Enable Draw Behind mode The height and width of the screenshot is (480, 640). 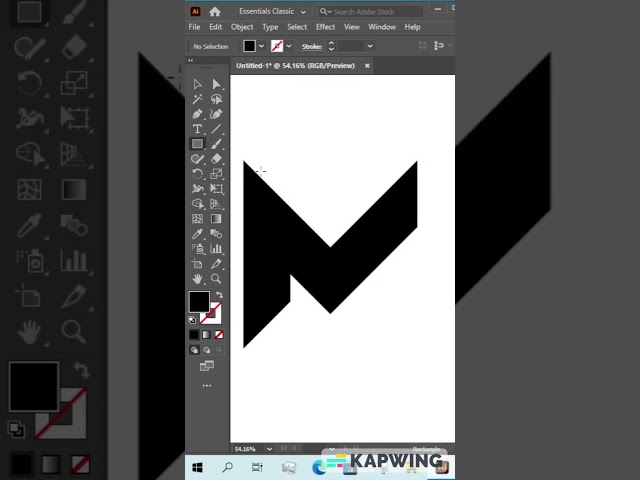[x=207, y=350]
